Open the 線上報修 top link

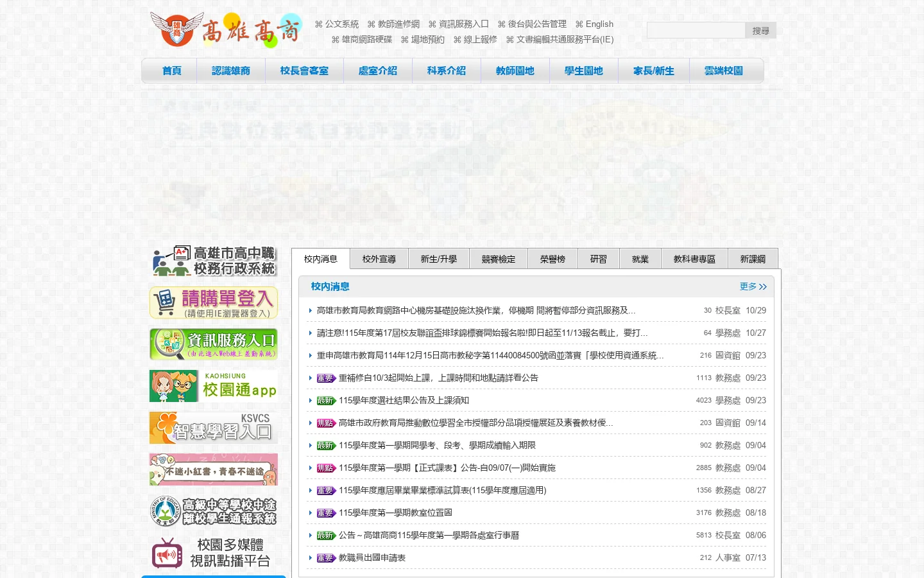point(475,39)
